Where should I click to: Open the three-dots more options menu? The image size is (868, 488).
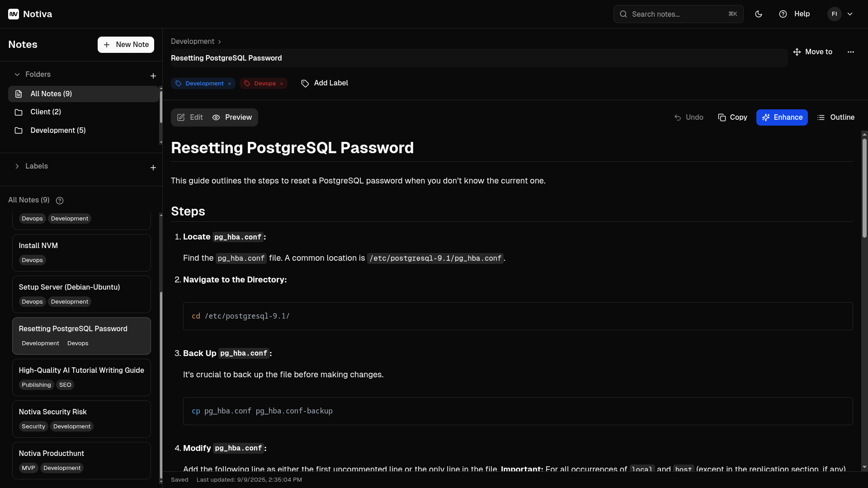(851, 52)
